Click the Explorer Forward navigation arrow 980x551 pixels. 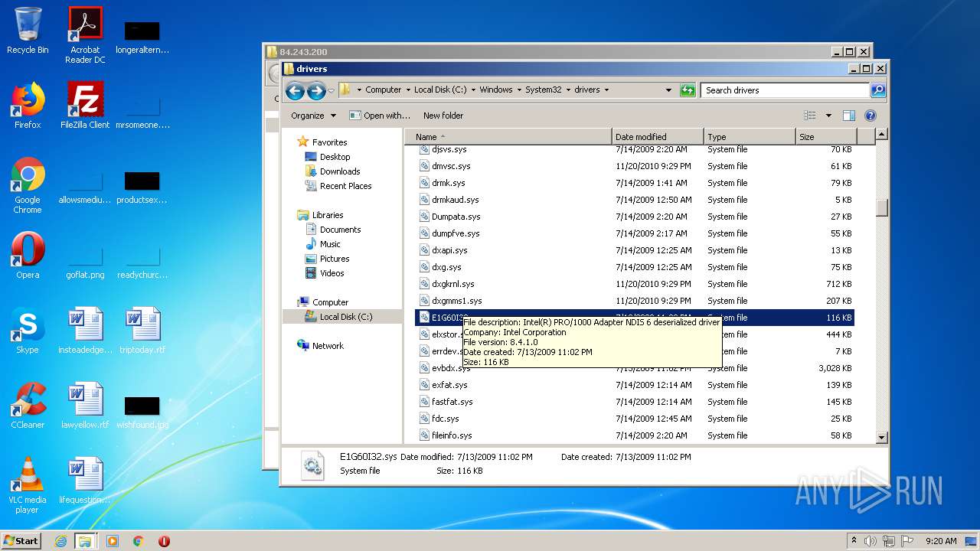click(x=315, y=90)
